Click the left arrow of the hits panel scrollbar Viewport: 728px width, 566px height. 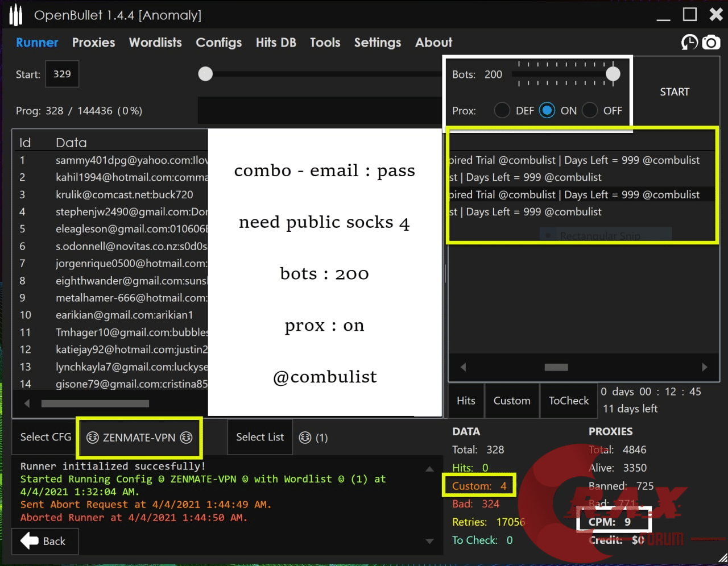click(463, 367)
